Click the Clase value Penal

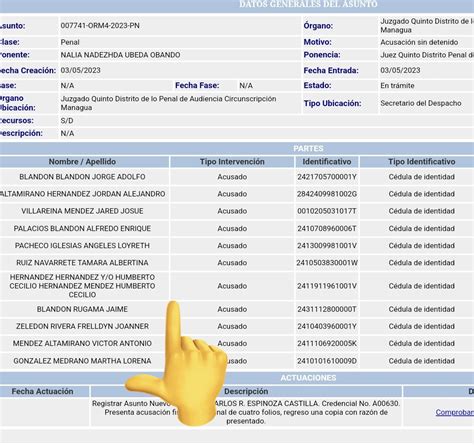[x=70, y=42]
